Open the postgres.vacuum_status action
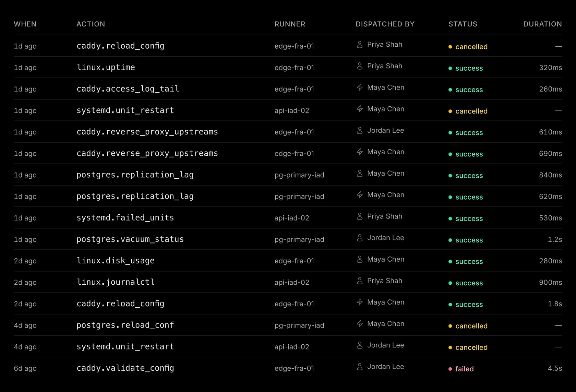Image resolution: width=576 pixels, height=392 pixels. click(x=130, y=239)
